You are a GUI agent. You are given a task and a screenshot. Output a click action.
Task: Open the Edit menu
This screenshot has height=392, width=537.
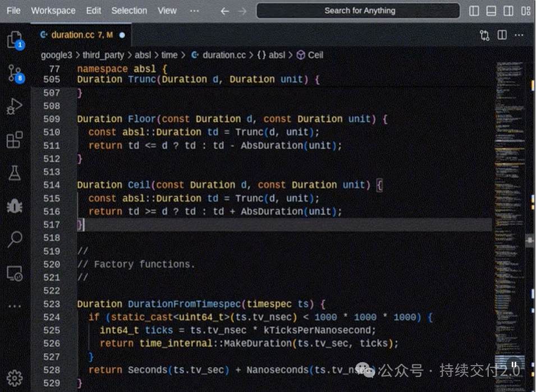click(x=94, y=11)
